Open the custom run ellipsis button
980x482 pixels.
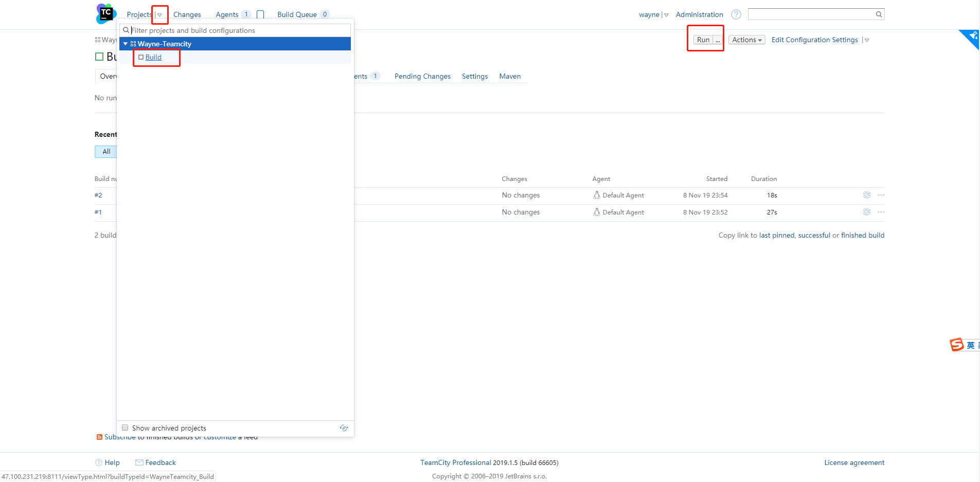(x=718, y=40)
